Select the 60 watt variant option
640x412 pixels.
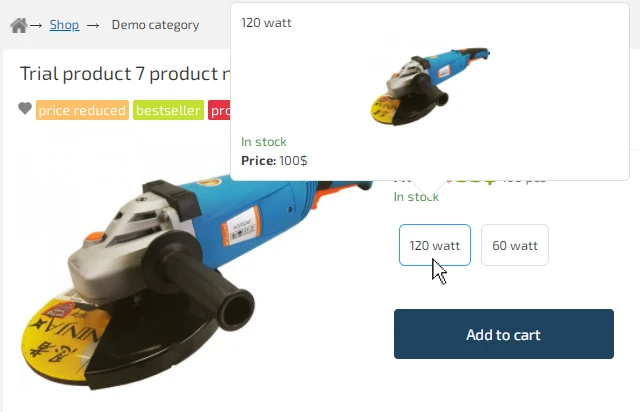pos(515,245)
